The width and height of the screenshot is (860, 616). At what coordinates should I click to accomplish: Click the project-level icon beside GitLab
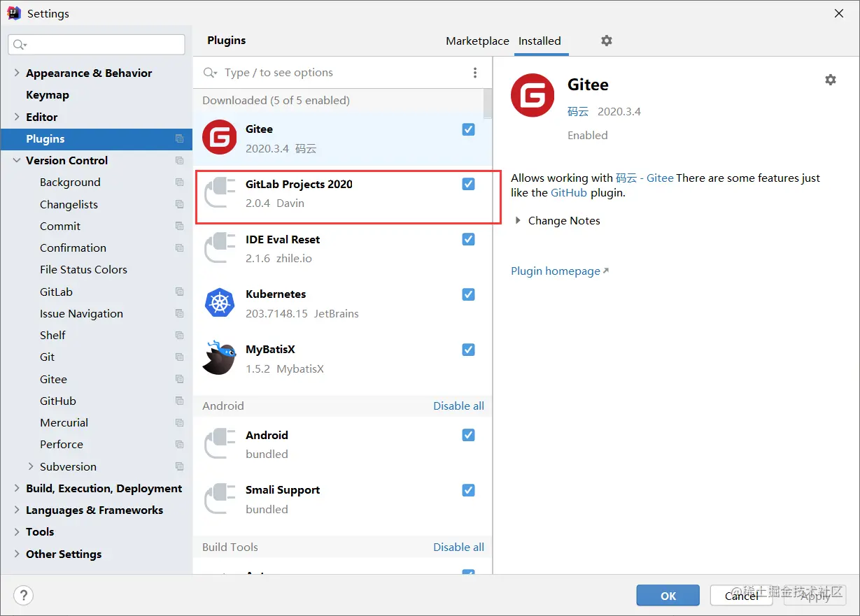(180, 292)
